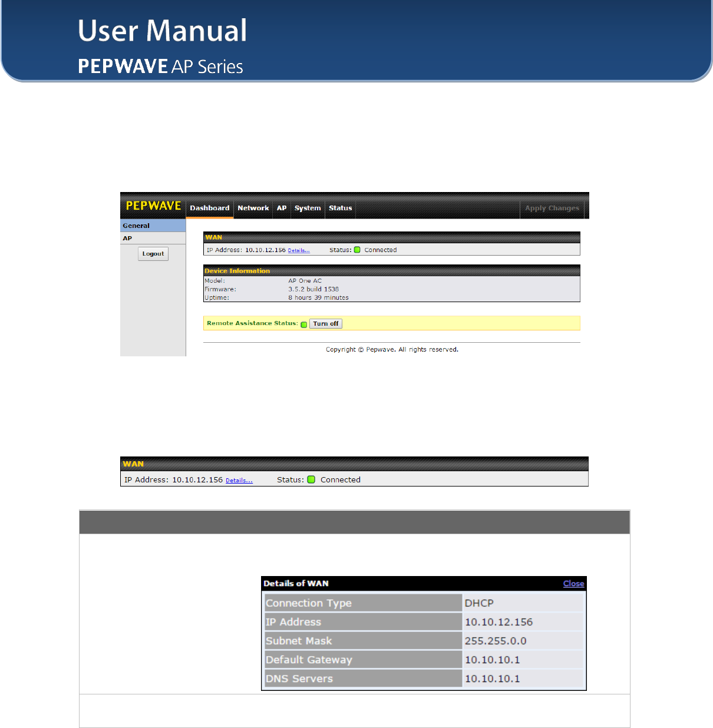Open the Network tab
The height and width of the screenshot is (728, 713).
coord(253,208)
